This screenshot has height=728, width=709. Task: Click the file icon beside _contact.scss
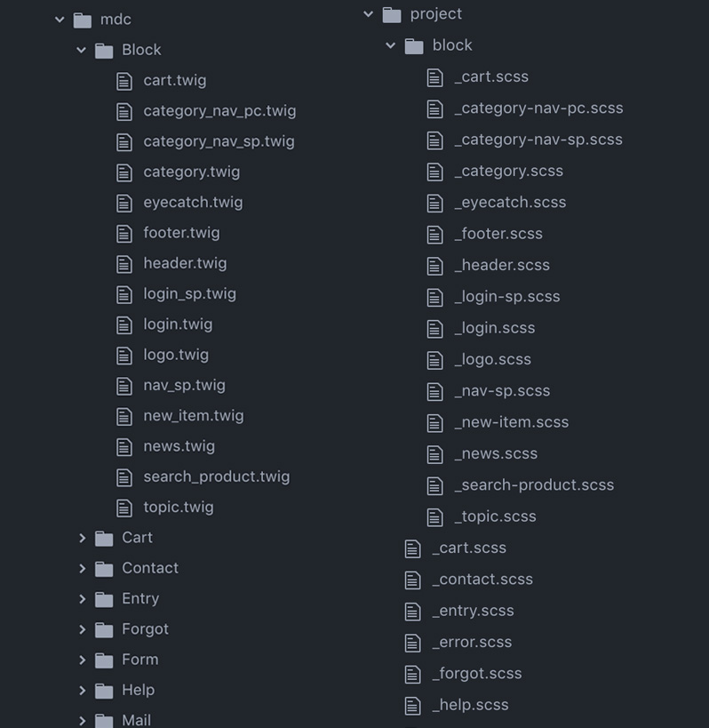coord(412,580)
